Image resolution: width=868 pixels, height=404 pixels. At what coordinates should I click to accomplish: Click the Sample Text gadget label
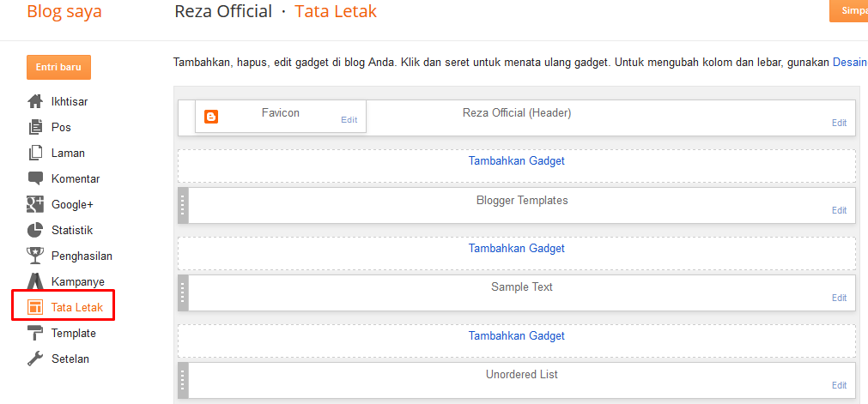522,287
